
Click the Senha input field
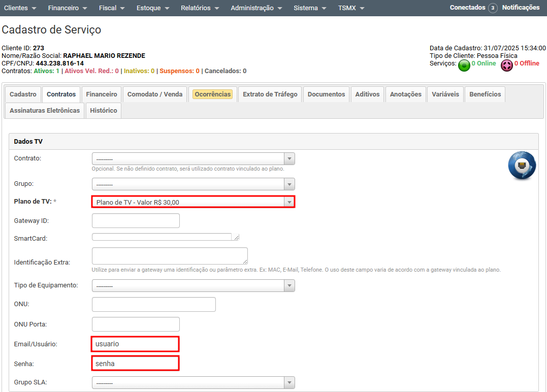(135, 364)
